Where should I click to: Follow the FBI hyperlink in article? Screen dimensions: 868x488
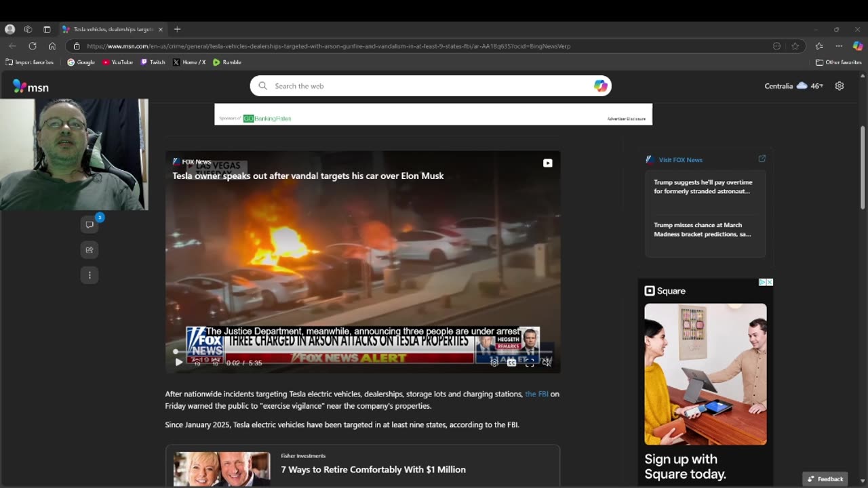click(x=536, y=394)
